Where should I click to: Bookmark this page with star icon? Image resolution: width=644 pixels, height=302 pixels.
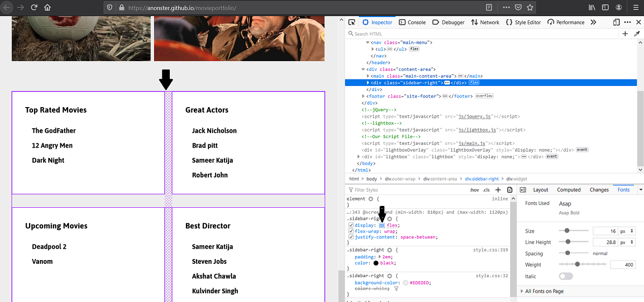pyautogui.click(x=530, y=8)
